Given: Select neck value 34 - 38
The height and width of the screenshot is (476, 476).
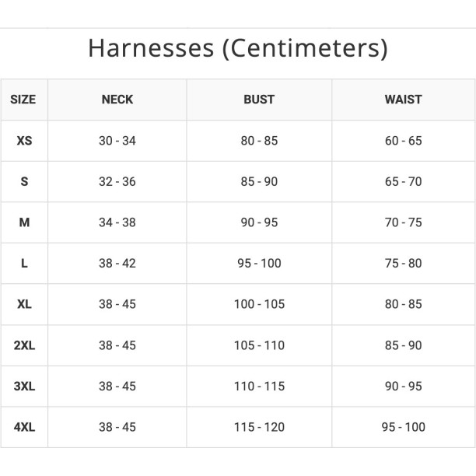Looking at the screenshot, I should coord(117,222).
